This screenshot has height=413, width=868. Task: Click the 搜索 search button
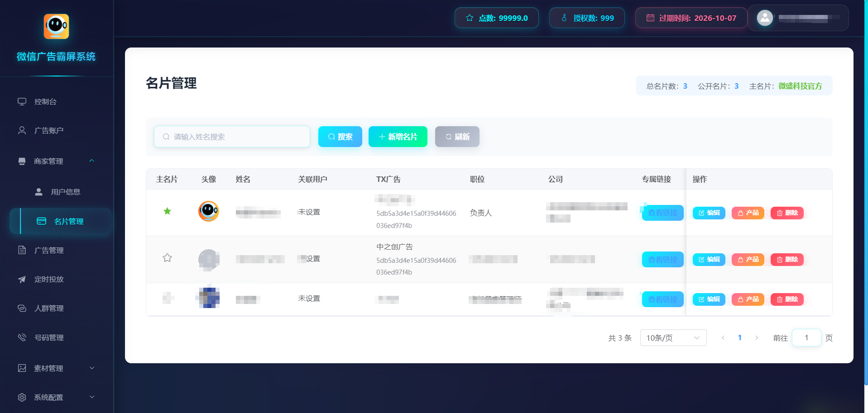340,137
